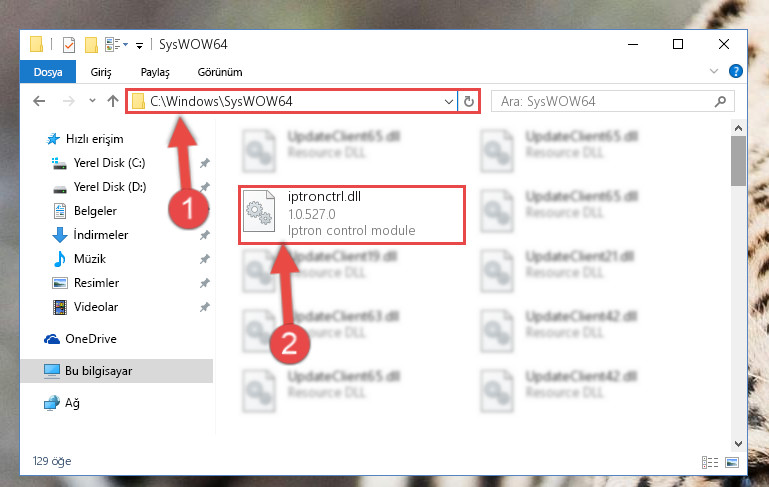This screenshot has height=487, width=769.
Task: Go up one folder level
Action: click(113, 101)
